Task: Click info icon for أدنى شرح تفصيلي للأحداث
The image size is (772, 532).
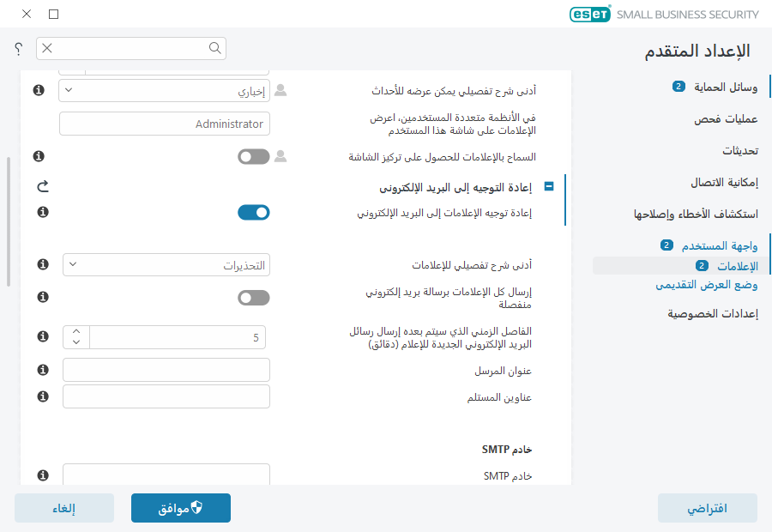Action: (39, 90)
